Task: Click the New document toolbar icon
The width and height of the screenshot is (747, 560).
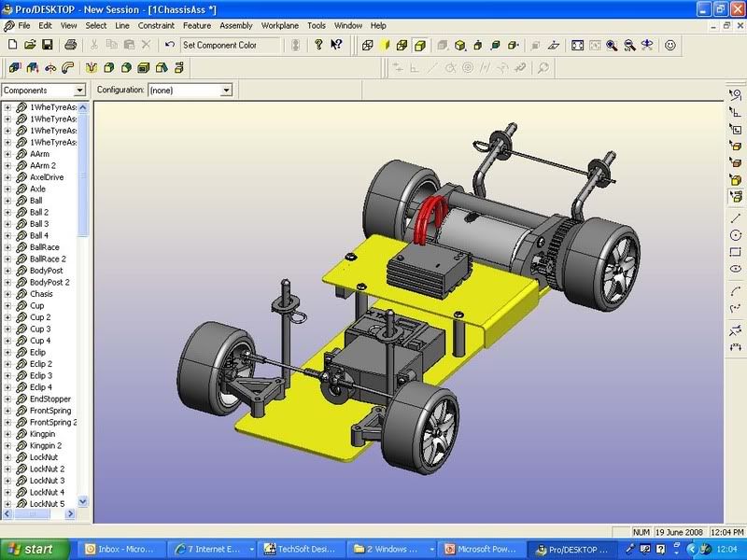Action: 13,45
